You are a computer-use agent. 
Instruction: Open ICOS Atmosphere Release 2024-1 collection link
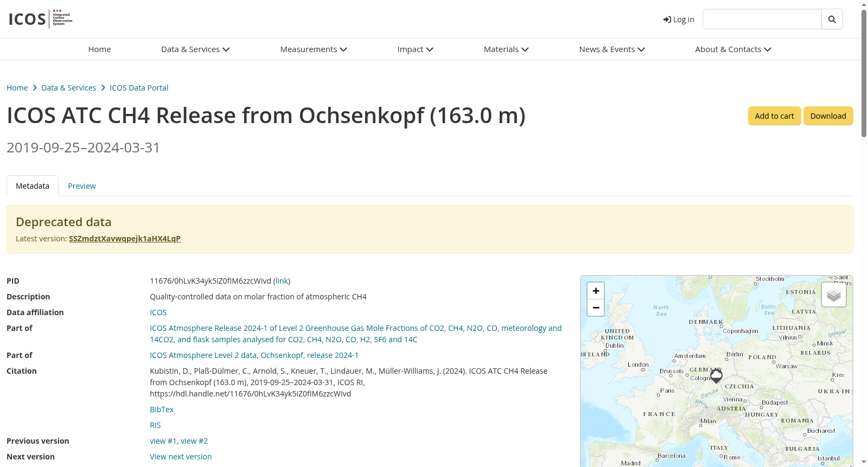356,334
